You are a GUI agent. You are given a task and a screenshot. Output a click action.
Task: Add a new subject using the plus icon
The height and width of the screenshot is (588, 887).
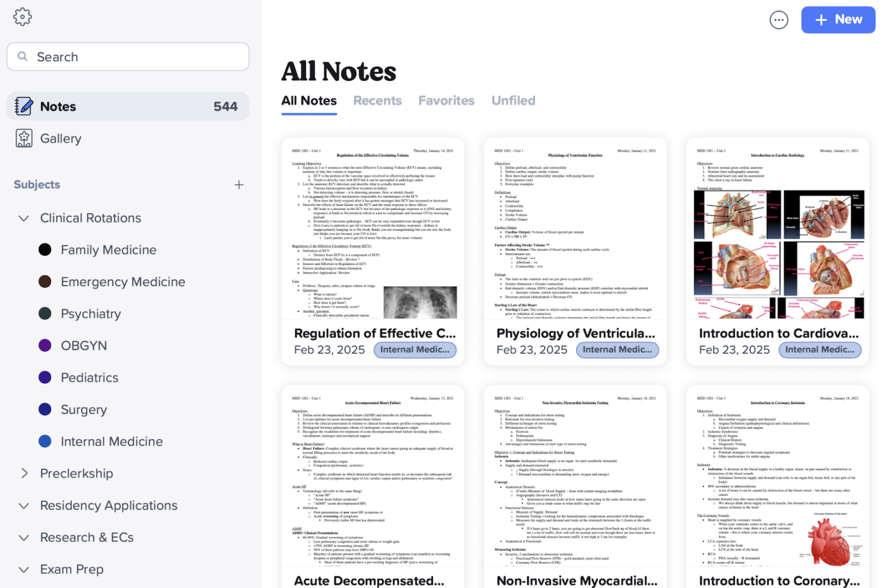coord(239,184)
